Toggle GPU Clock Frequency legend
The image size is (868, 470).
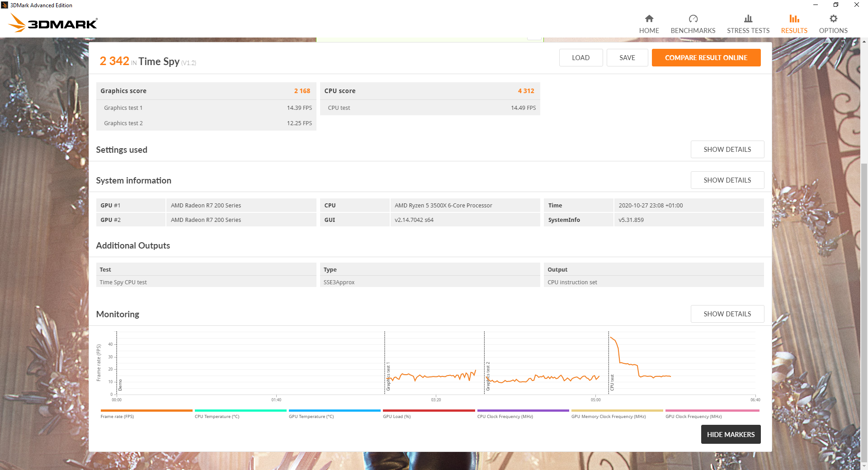click(x=712, y=414)
